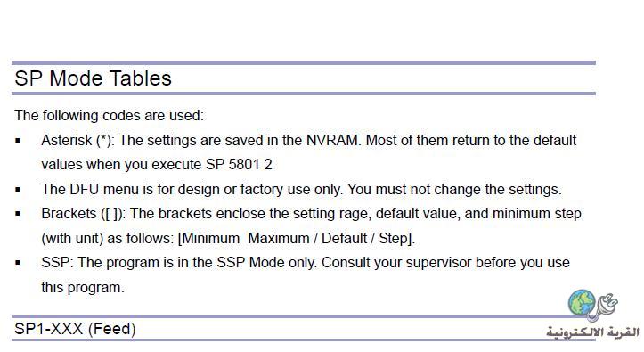Click the word 'NVRAM' in the first bullet
Viewport: 644px width, 352px height.
coord(333,141)
